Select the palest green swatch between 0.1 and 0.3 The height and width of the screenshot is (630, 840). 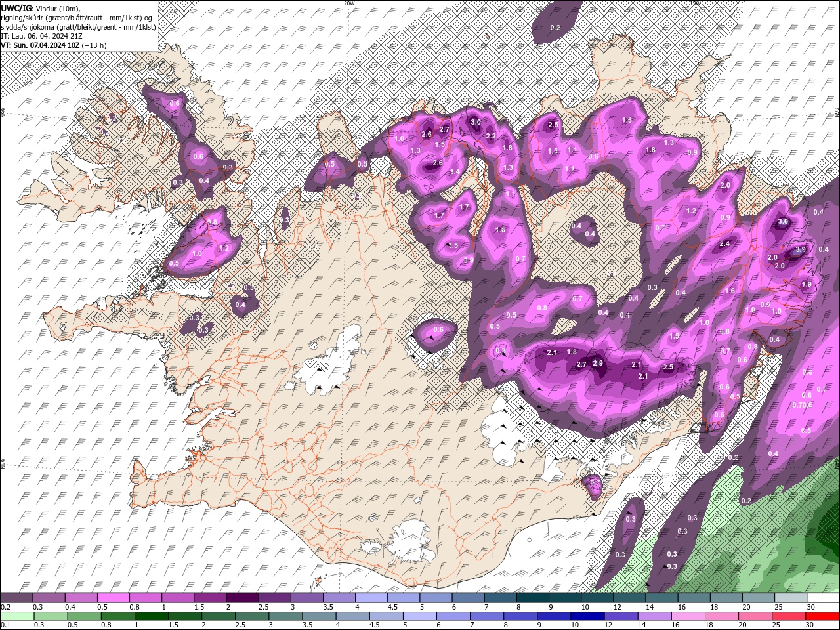coord(17,616)
